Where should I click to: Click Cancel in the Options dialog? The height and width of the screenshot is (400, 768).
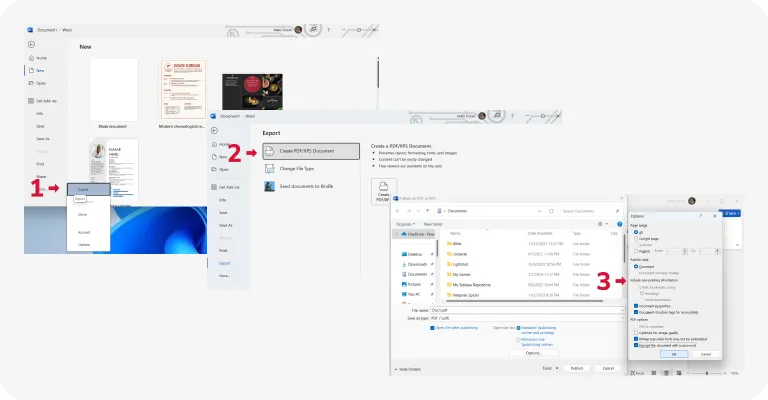click(705, 354)
